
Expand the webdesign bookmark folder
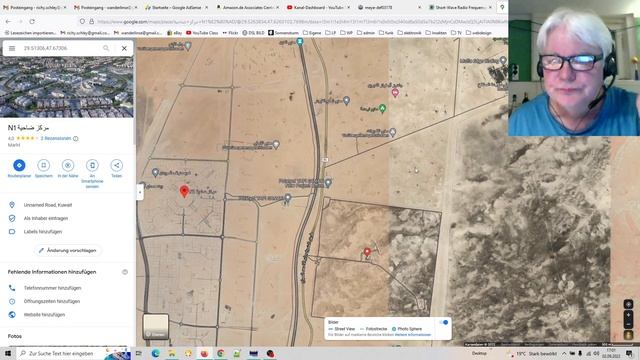coord(479,33)
